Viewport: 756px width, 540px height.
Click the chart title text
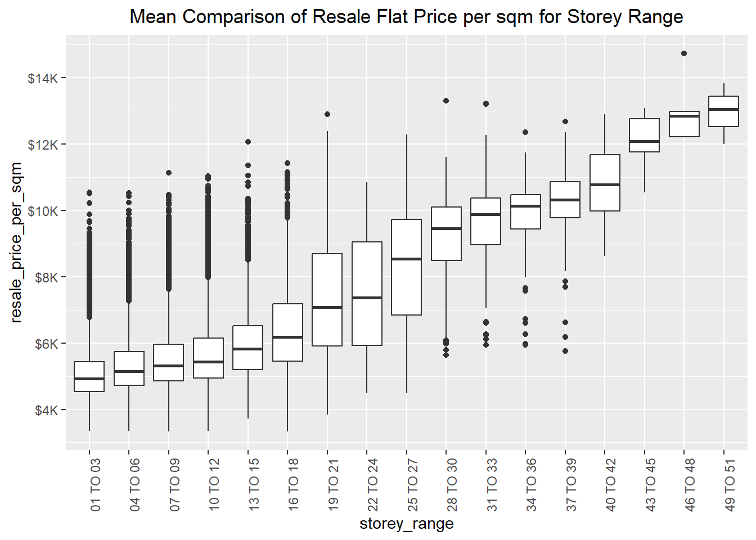(406, 17)
